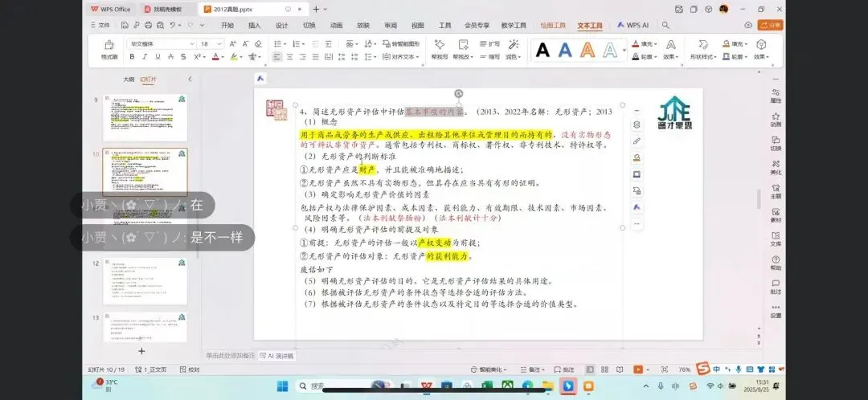
Task: Toggle the text shadow S icon
Action: (183, 56)
